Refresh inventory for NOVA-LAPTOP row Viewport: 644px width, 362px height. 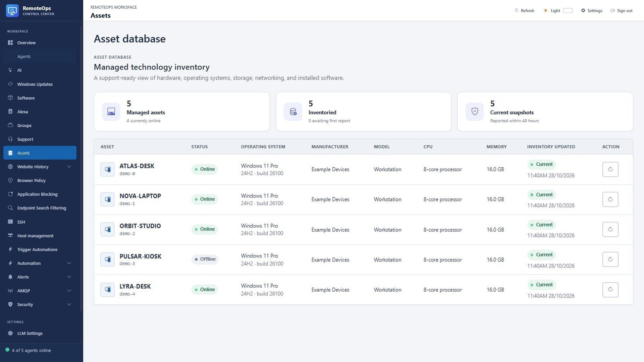[x=610, y=199]
